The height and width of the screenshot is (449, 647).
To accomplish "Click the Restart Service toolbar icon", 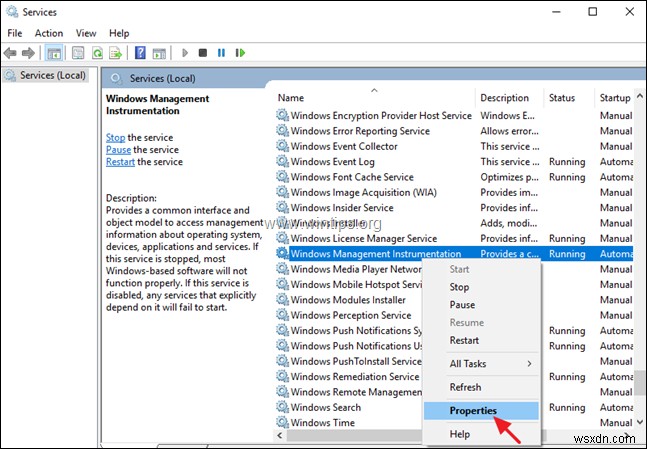I will coord(240,53).
